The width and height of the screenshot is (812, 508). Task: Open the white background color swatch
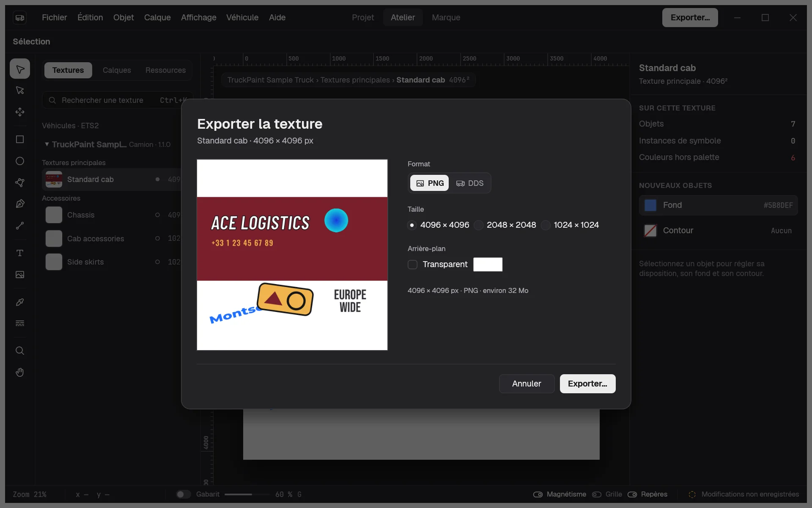coord(488,264)
